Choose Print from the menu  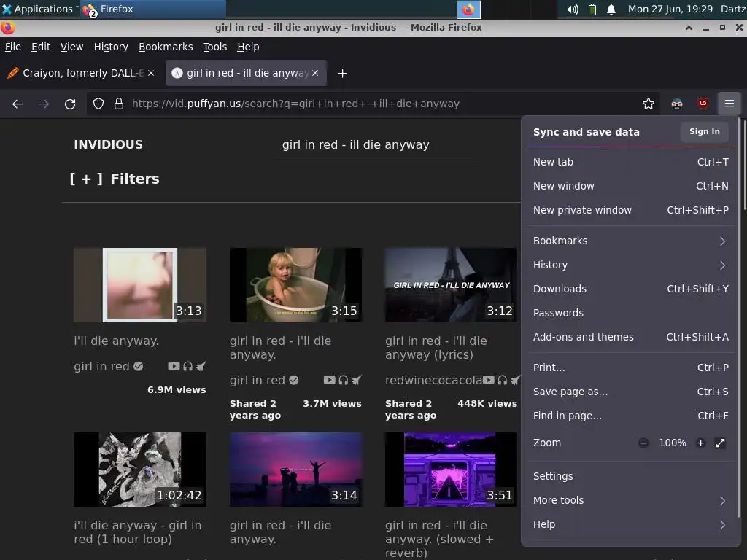click(x=630, y=367)
